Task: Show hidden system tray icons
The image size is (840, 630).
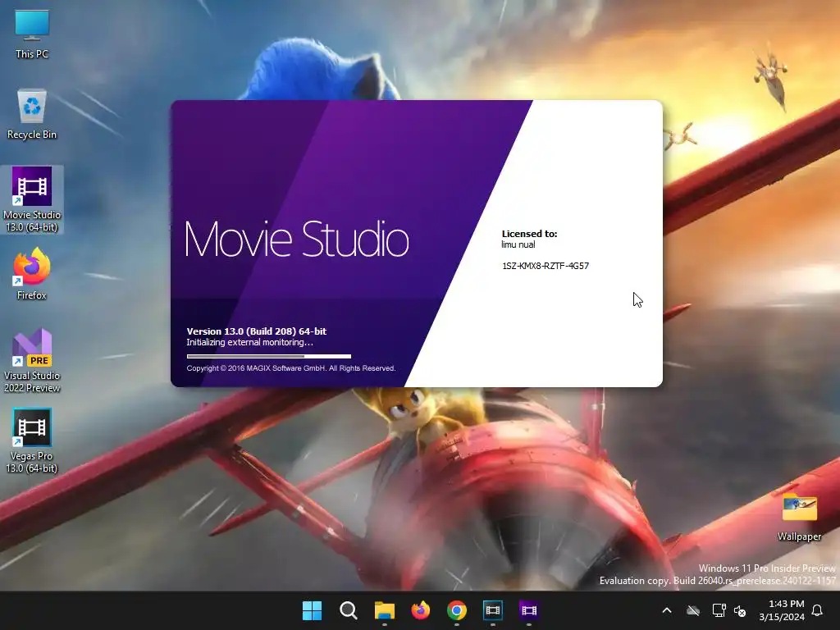Action: click(x=667, y=610)
